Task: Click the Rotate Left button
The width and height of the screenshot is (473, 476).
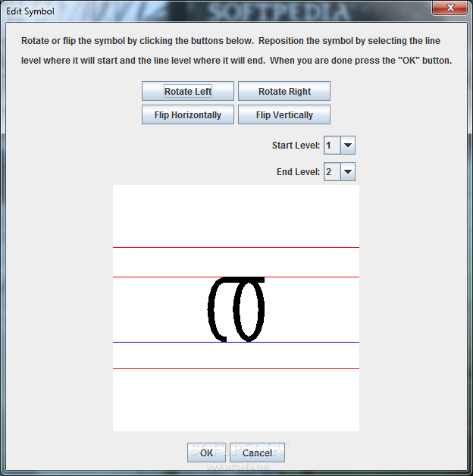Action: (188, 91)
